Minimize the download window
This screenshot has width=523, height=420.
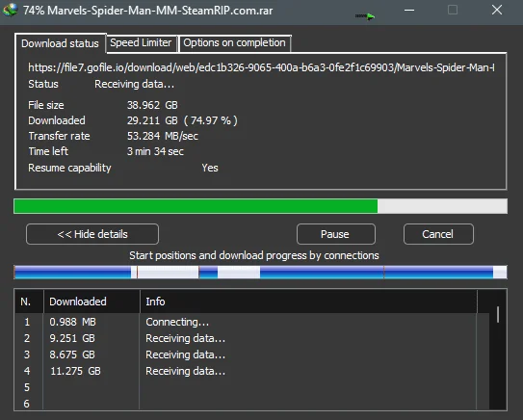point(409,10)
